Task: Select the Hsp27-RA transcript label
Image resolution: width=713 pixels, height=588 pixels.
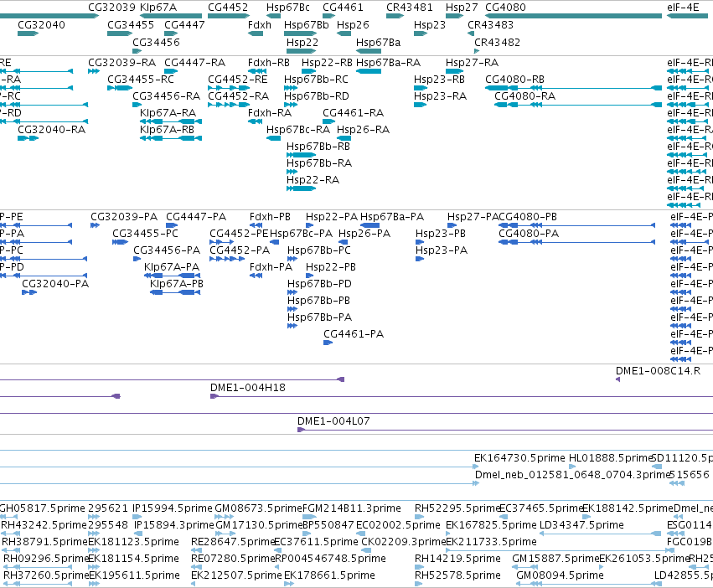Action: [x=472, y=62]
